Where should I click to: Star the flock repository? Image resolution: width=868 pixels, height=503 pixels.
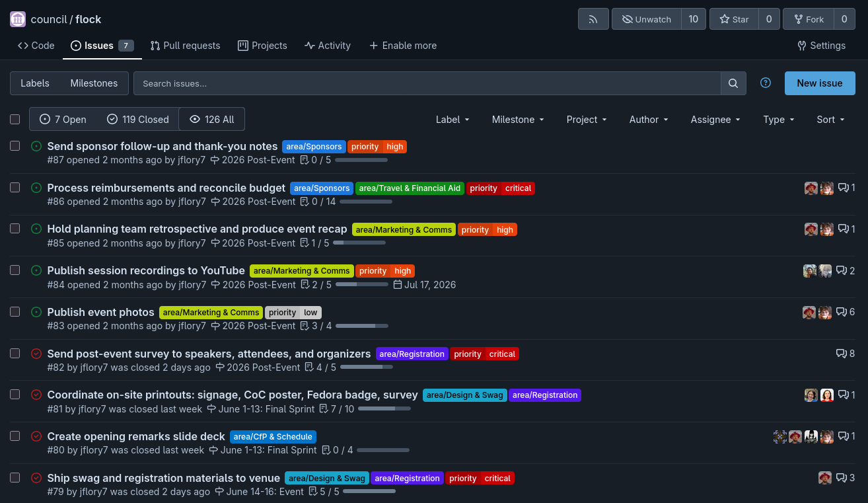734,19
